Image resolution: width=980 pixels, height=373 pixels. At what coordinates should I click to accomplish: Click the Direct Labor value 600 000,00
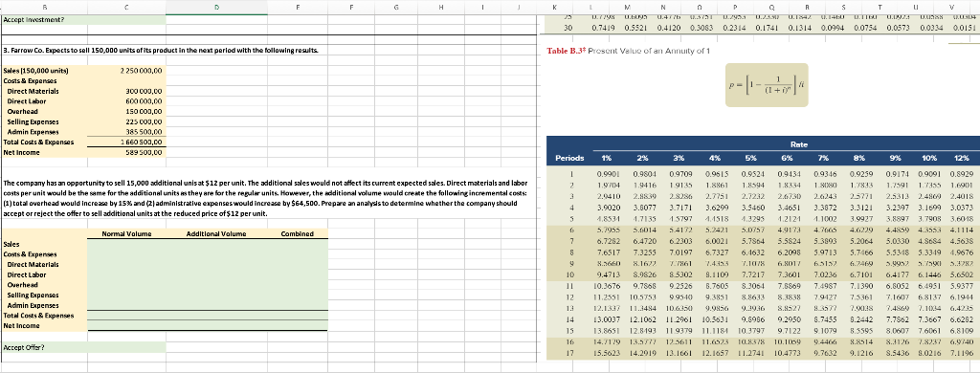click(x=144, y=101)
